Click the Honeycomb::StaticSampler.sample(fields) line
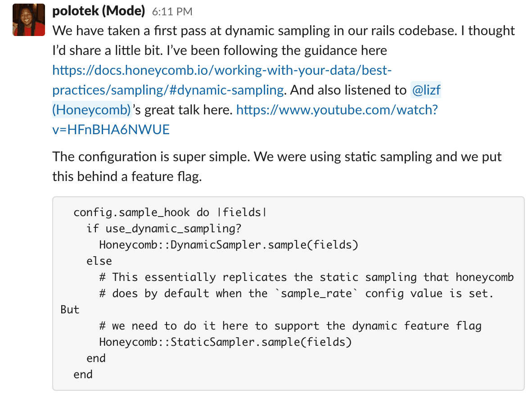This screenshot has height=398, width=532. click(225, 342)
